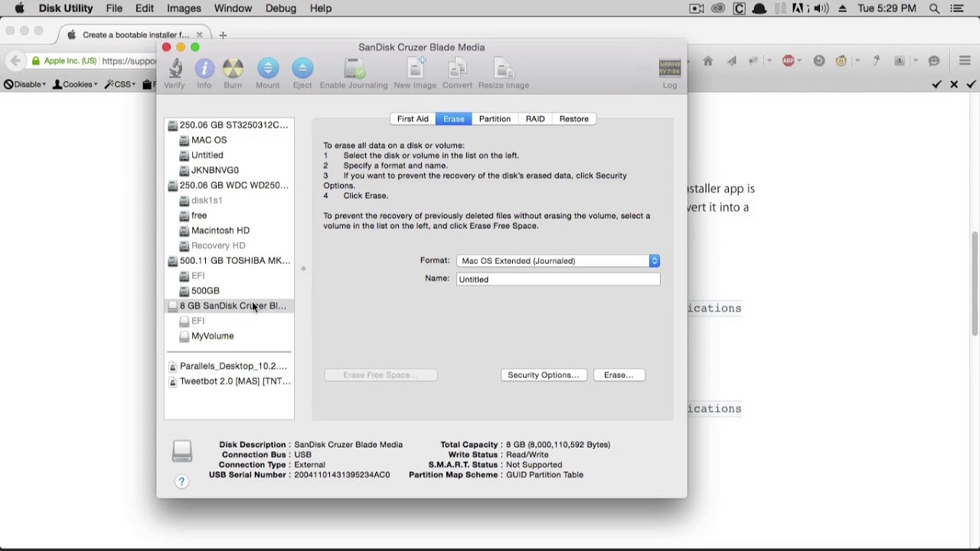Click the help question mark button
The image size is (980, 551).
(x=181, y=481)
